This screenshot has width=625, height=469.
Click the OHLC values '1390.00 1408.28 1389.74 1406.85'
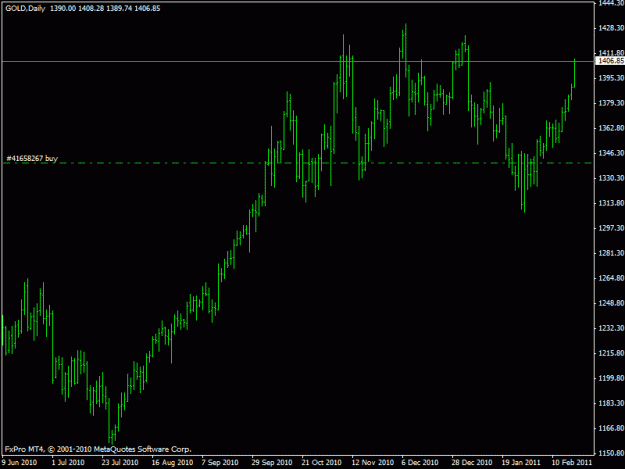click(105, 8)
